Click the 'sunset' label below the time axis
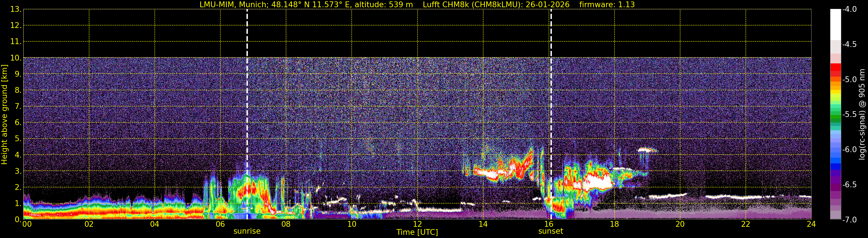 pos(550,231)
